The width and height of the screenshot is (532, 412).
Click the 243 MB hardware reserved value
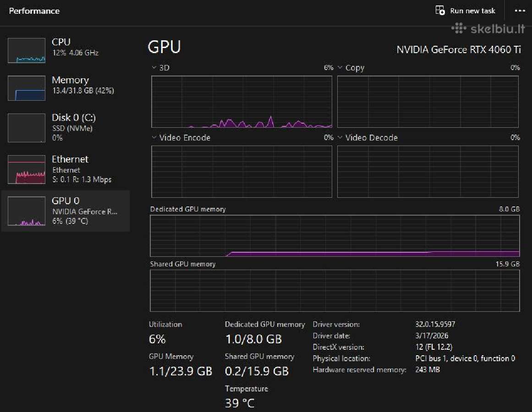428,369
